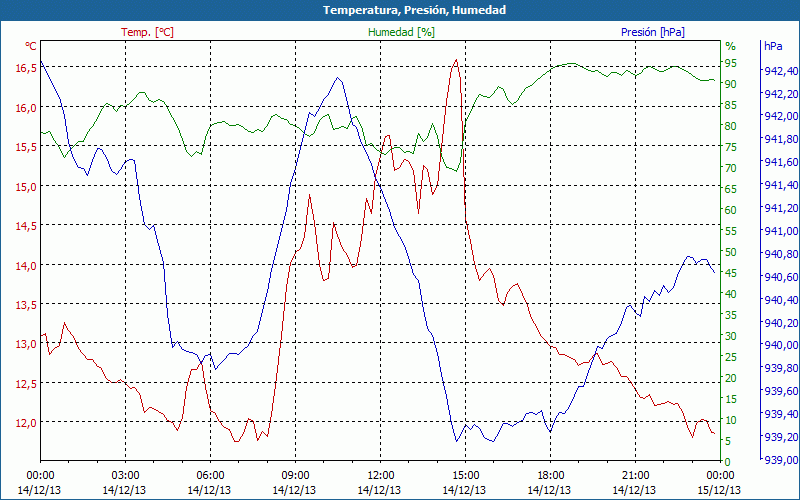Click the green '%' axis unit label
The image size is (800, 500).
point(731,46)
